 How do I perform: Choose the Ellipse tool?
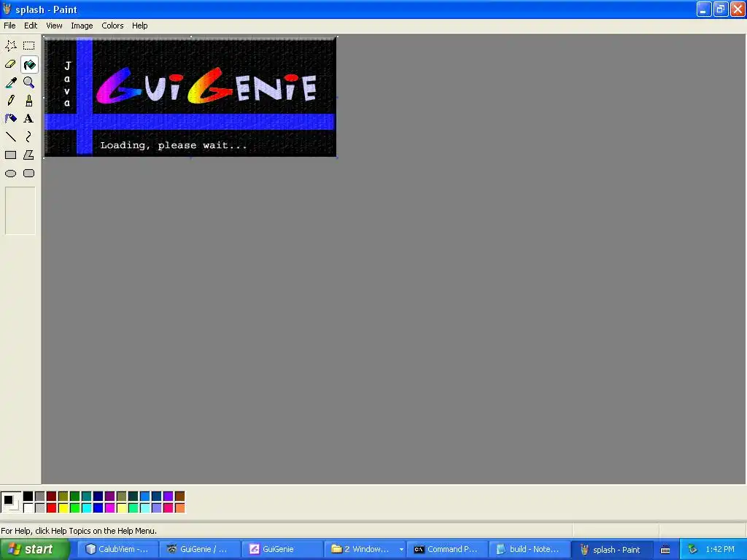tap(10, 174)
